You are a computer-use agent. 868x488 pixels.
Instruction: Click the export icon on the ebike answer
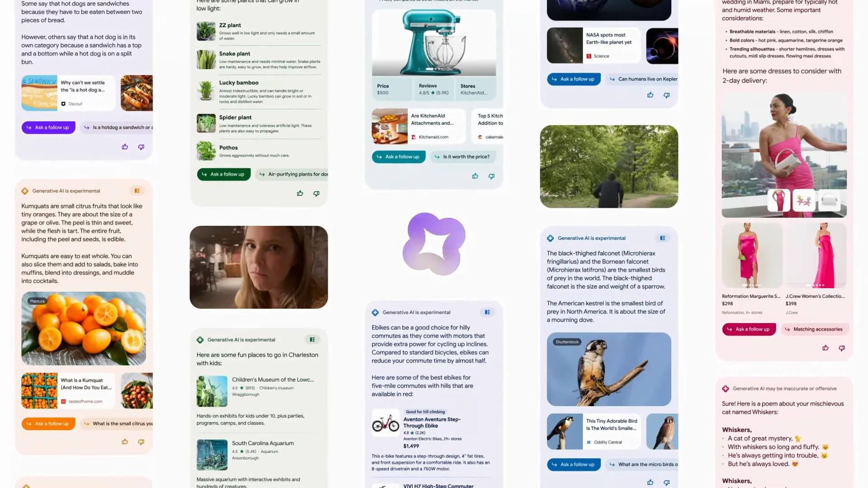click(x=487, y=312)
